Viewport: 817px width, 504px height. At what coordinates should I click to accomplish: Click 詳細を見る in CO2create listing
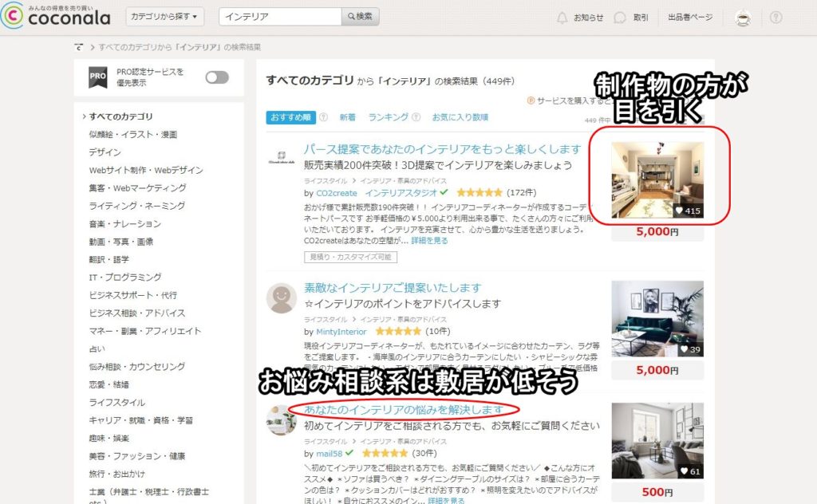point(429,241)
